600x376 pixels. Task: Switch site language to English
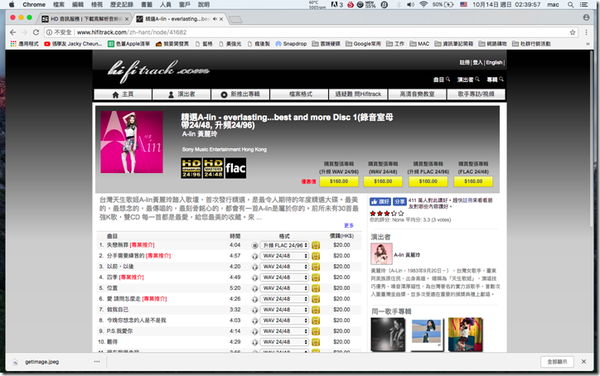tap(494, 63)
